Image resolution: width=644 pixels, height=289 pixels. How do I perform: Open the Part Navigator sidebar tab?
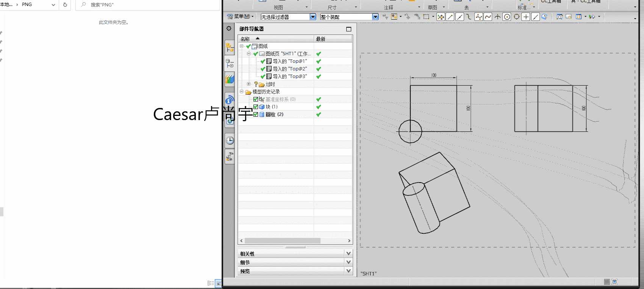[230, 64]
